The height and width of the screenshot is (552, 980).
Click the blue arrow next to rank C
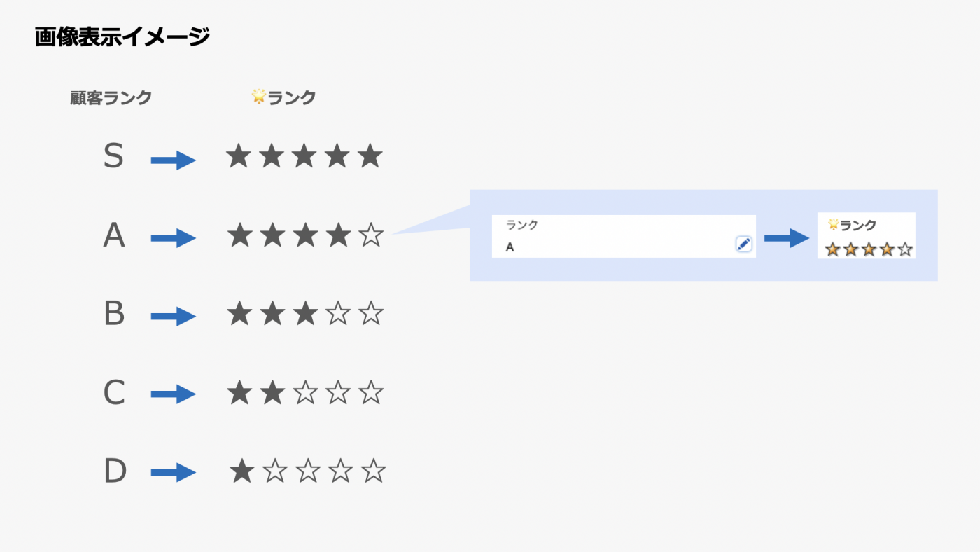click(173, 394)
